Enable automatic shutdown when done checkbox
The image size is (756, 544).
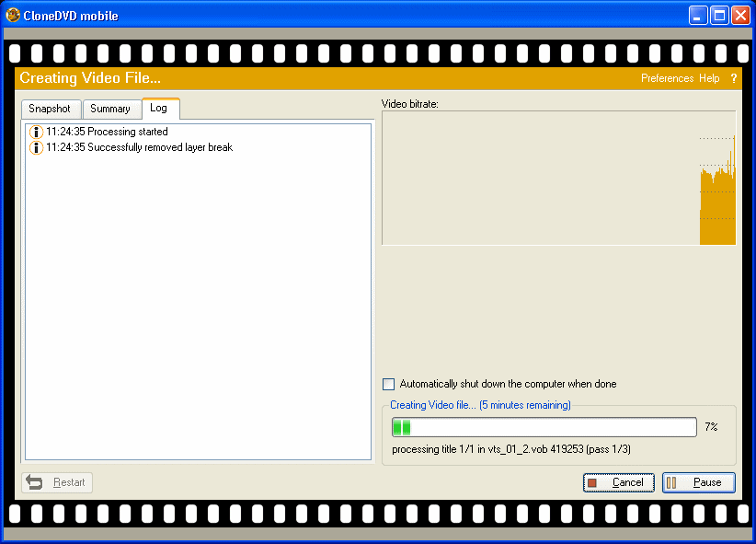click(388, 384)
